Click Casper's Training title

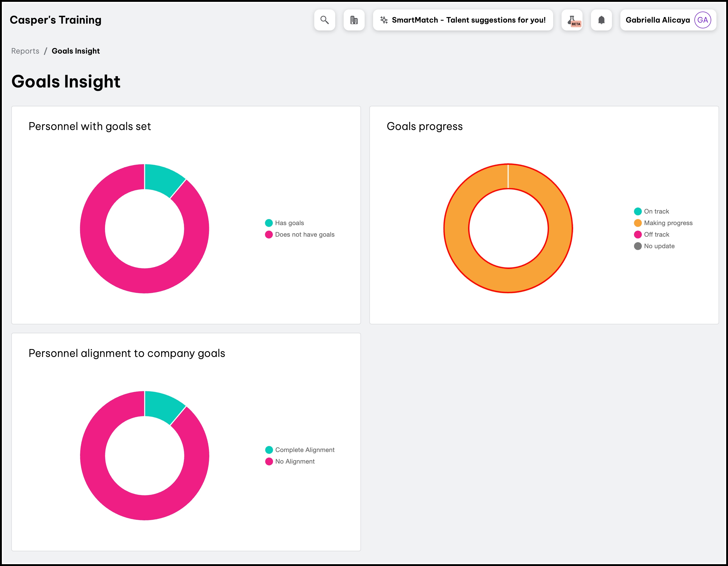[56, 20]
